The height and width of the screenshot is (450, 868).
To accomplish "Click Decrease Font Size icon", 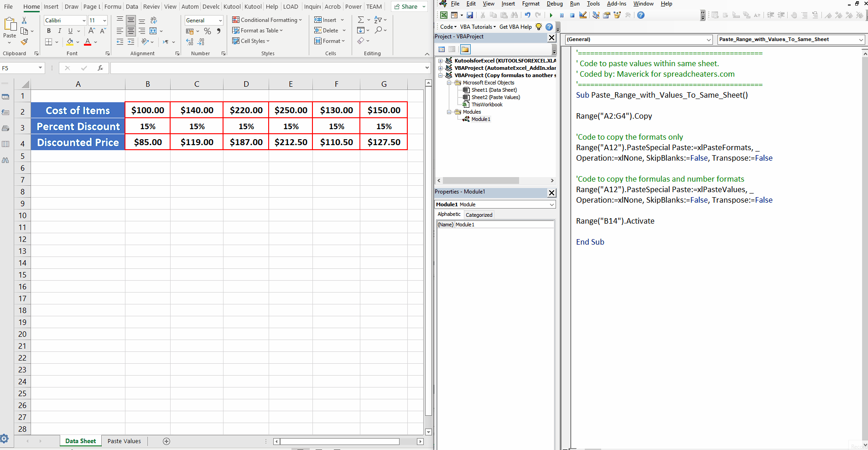I will [x=103, y=31].
